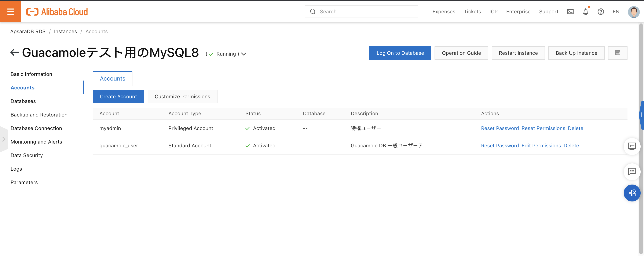The height and width of the screenshot is (256, 644).
Task: Go back using the arrow beside instance name
Action: point(15,52)
